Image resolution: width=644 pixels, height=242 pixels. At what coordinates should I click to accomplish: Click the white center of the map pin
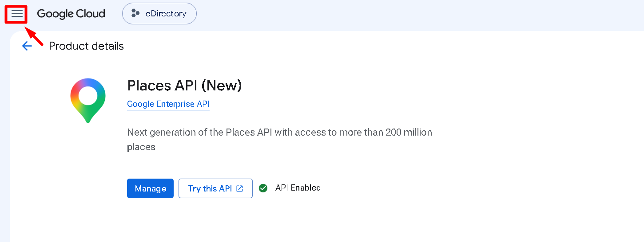(x=88, y=95)
